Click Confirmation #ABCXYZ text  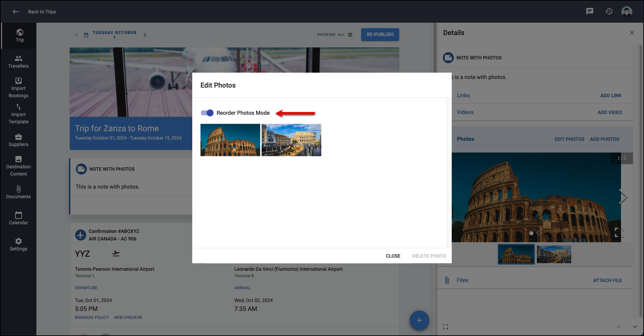pos(114,231)
